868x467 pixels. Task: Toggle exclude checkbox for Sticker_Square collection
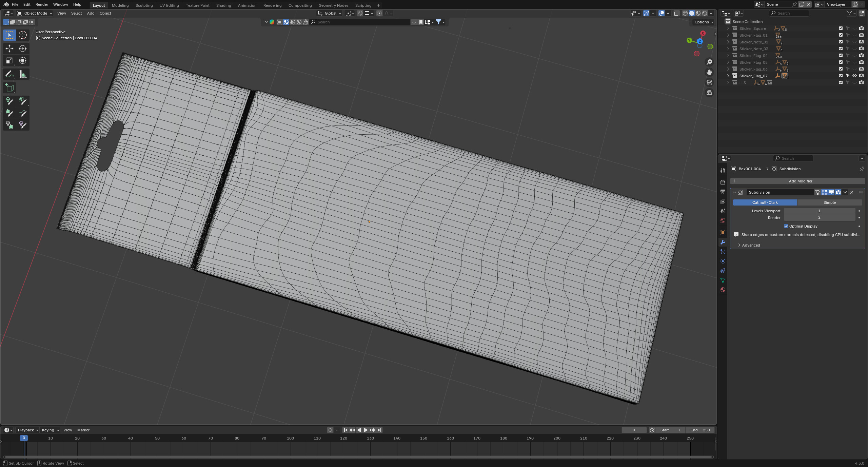click(841, 28)
